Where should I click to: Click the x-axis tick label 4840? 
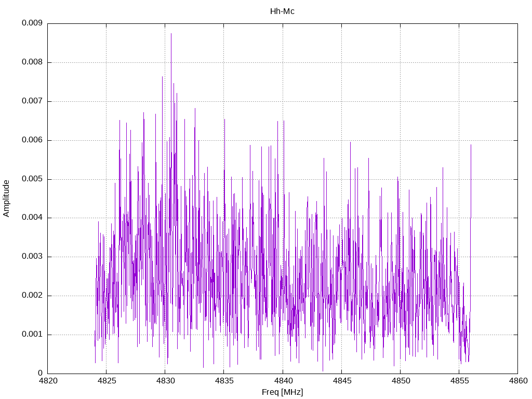pyautogui.click(x=283, y=381)
